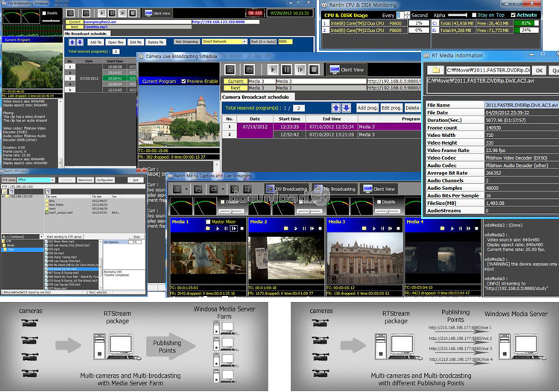This screenshot has width=559, height=392.
Task: Click play in File Broadcasting Schedule toolbar
Action: click(102, 13)
